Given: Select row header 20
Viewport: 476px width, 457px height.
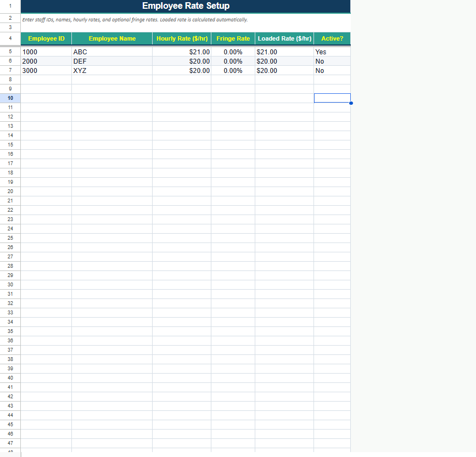Looking at the screenshot, I should 10,191.
